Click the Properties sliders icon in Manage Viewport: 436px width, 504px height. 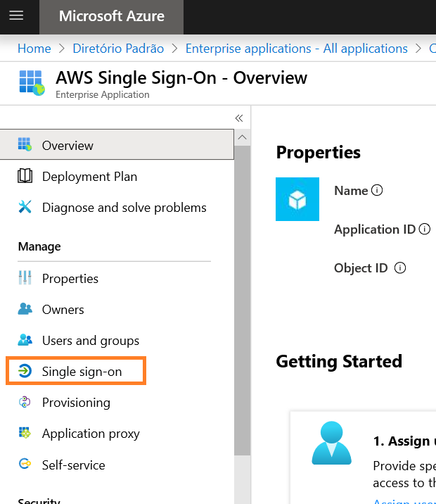(25, 279)
